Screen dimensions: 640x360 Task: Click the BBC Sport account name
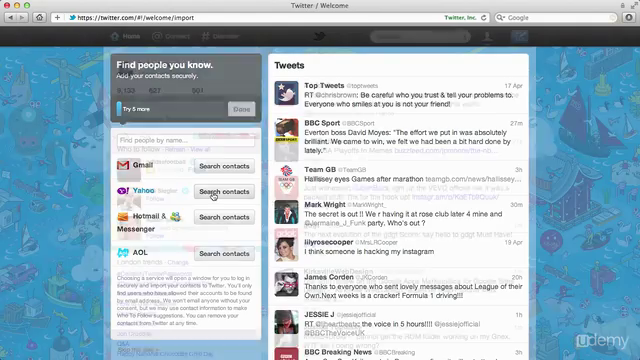[322, 123]
